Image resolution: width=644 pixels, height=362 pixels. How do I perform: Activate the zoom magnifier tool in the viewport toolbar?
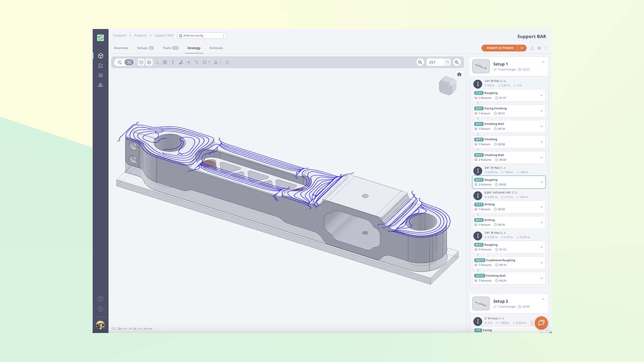tap(120, 62)
